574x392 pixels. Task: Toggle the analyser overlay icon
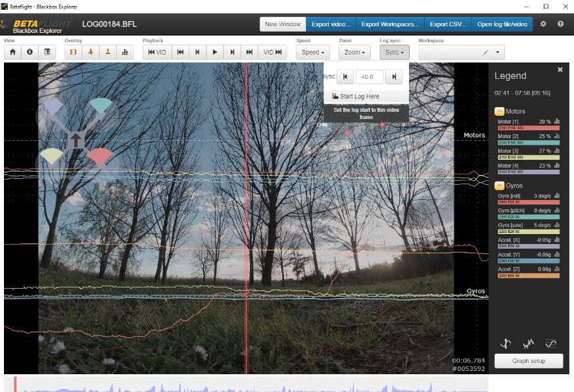pyautogui.click(x=125, y=52)
